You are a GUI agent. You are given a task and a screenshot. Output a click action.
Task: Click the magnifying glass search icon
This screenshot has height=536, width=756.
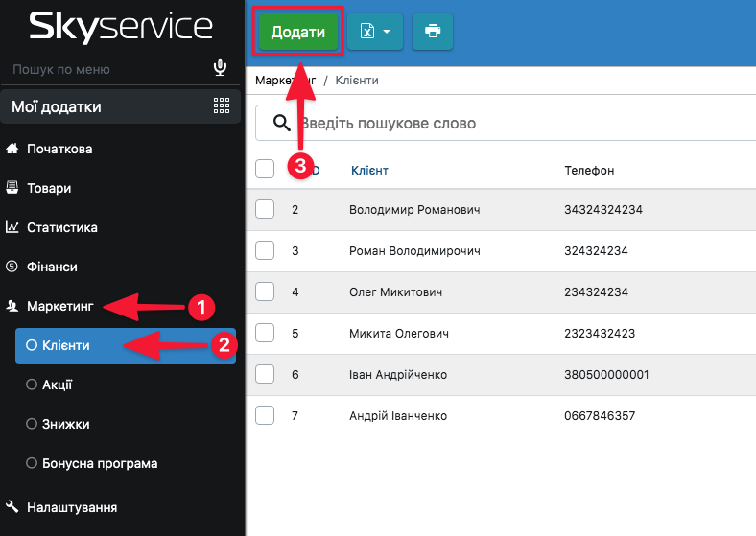pyautogui.click(x=281, y=123)
